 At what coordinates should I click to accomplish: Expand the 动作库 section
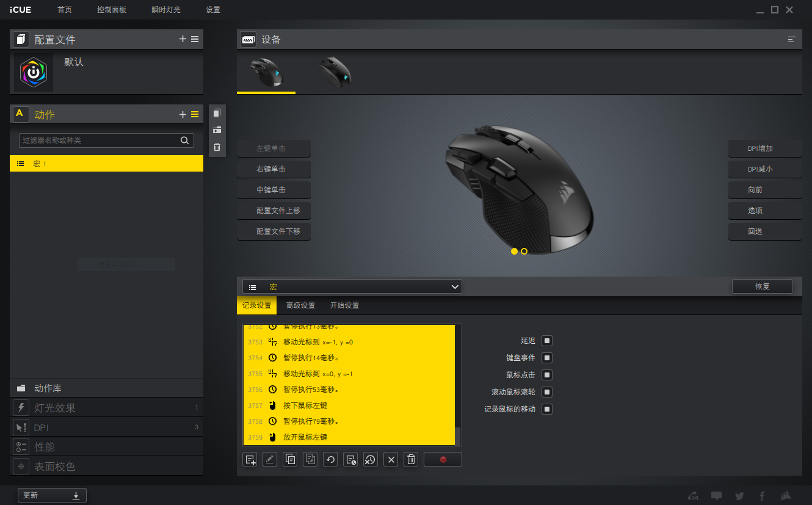tap(106, 388)
